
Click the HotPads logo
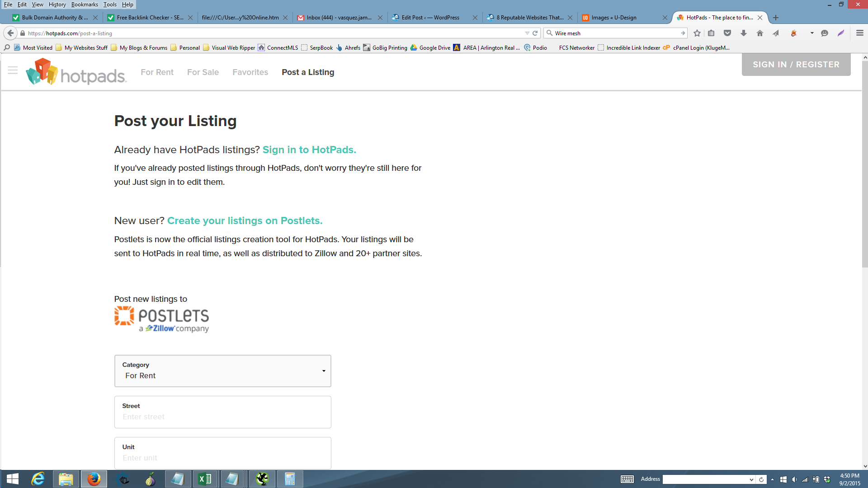[76, 72]
